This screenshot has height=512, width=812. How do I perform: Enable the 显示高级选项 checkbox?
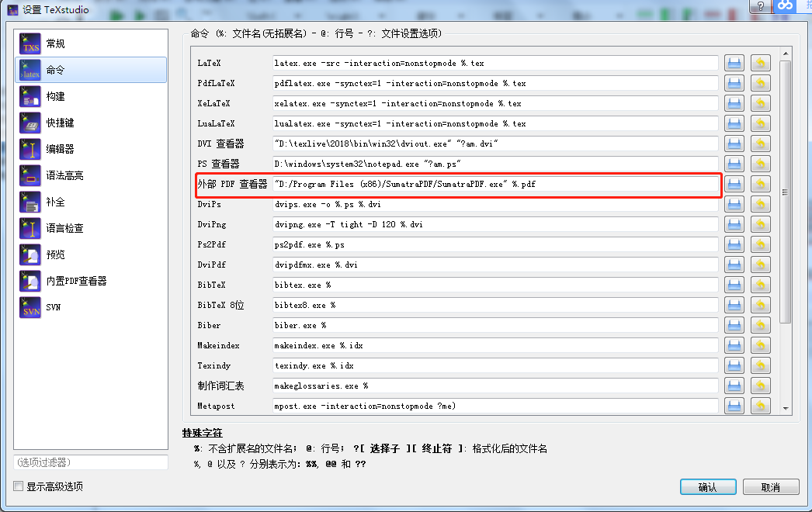[19, 486]
